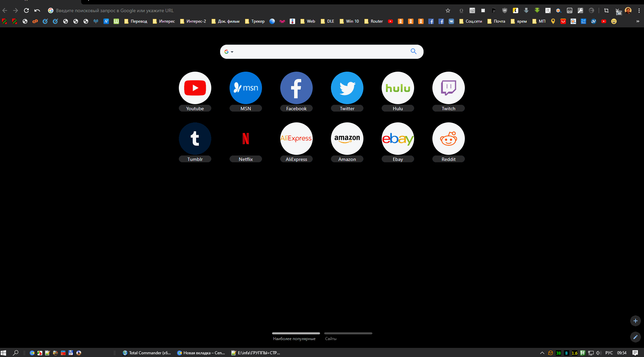Screen dimensions: 644x357
Task: Open the Router bookmarks folder
Action: click(374, 21)
